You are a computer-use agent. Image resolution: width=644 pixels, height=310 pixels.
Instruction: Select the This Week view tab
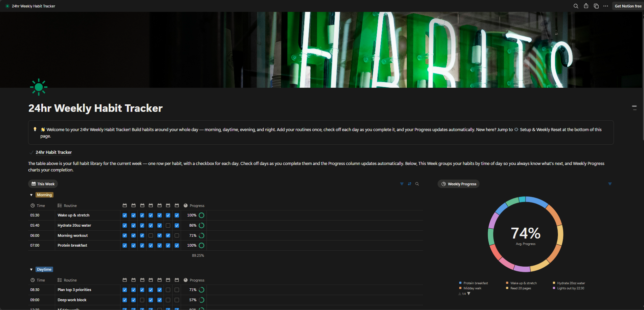click(x=43, y=184)
